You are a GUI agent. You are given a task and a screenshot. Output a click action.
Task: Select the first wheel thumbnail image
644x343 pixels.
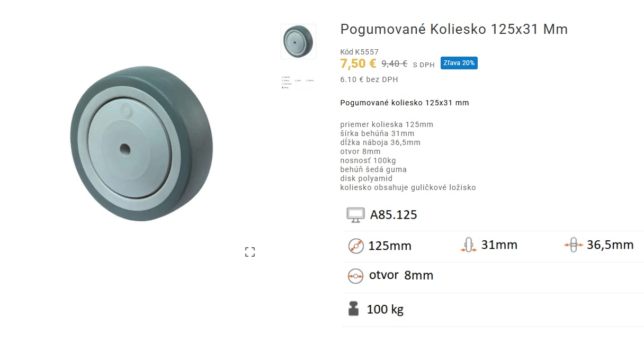click(x=298, y=41)
